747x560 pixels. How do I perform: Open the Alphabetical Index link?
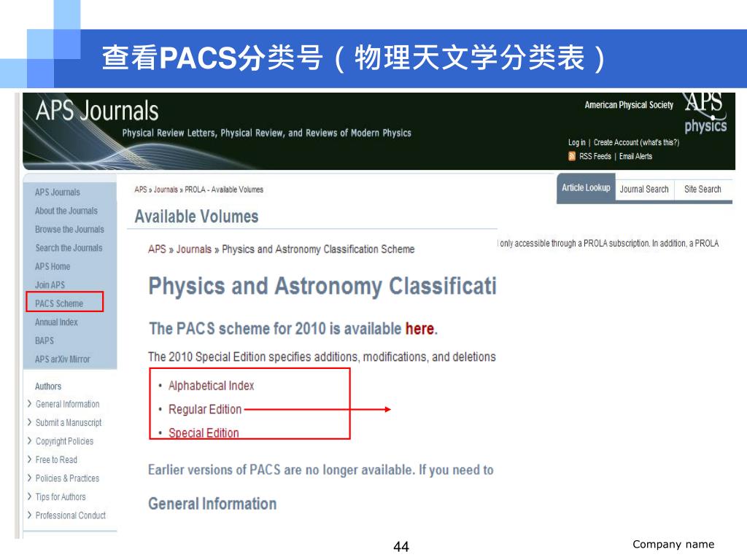click(x=211, y=386)
